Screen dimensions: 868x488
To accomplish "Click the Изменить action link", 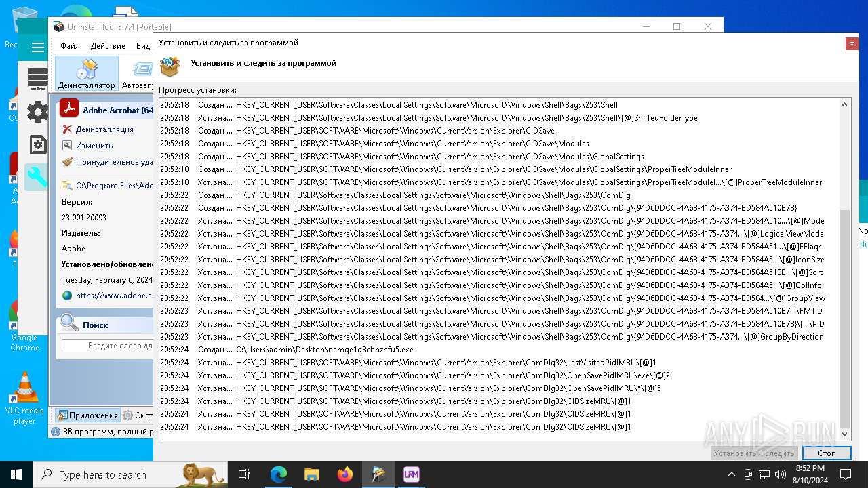I will (x=94, y=146).
